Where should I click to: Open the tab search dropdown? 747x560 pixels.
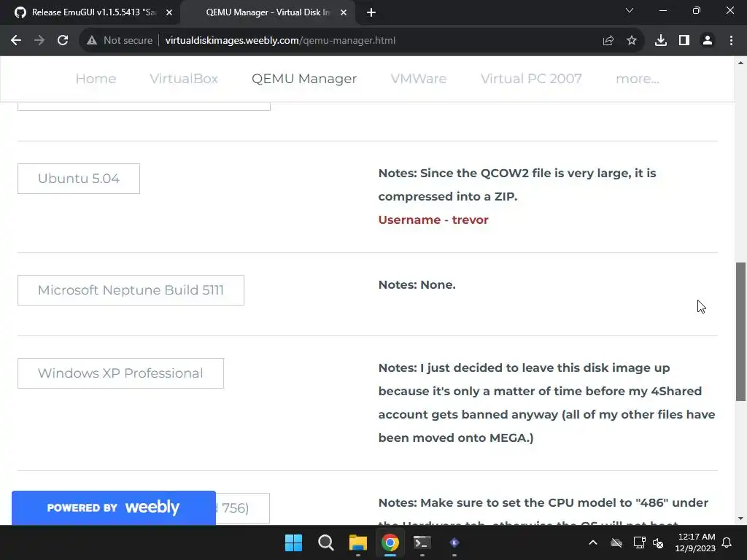[x=630, y=10]
